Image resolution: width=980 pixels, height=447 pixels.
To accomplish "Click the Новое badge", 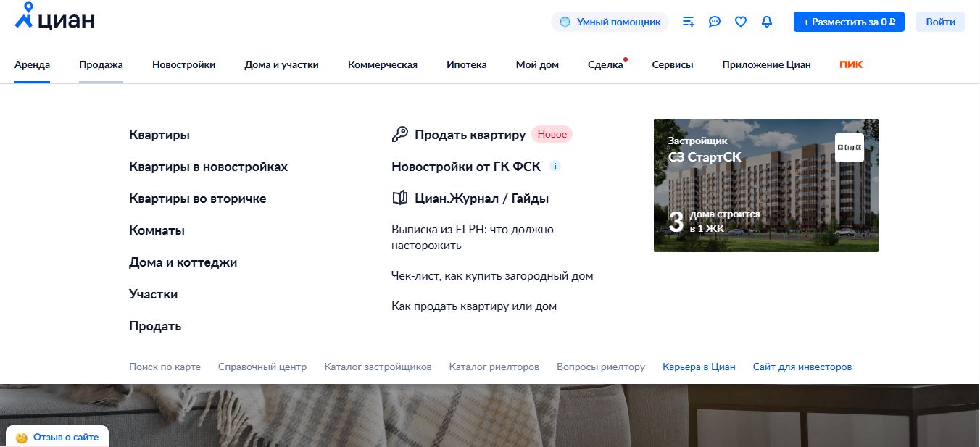I will tap(552, 134).
